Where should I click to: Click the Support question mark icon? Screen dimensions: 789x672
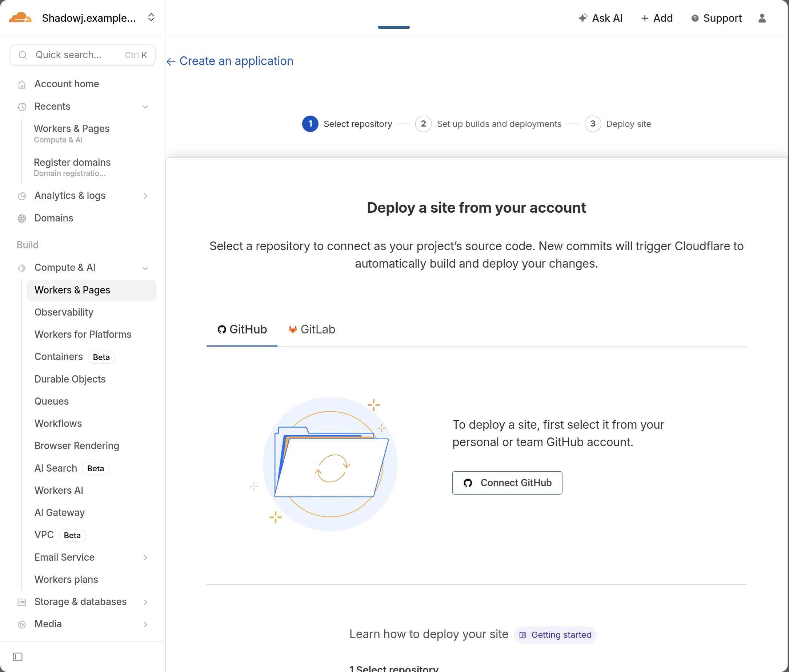694,18
